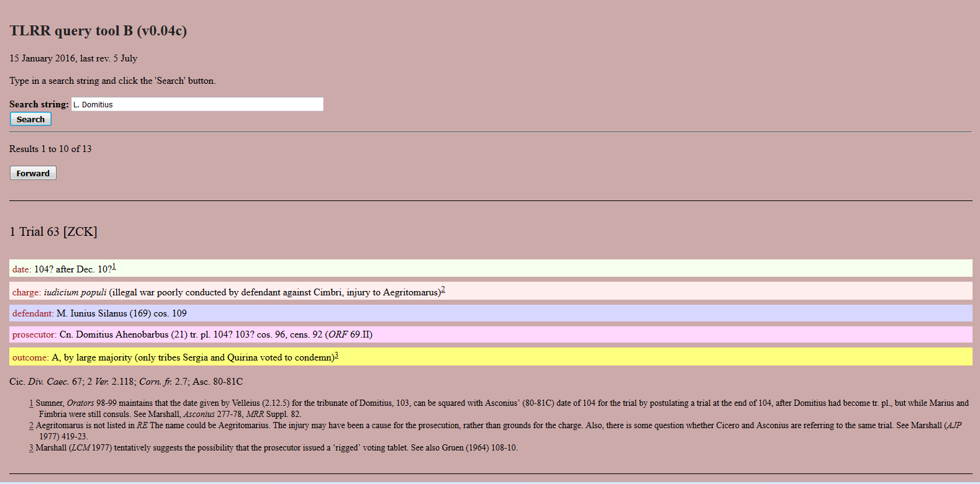Open superscript footnote 1 after the date
This screenshot has width=980, height=484.
click(x=114, y=267)
